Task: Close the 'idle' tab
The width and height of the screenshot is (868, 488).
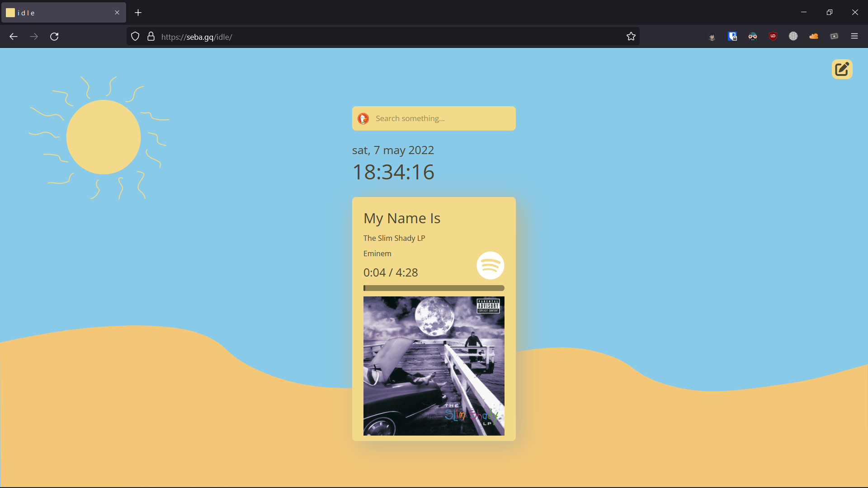Action: pyautogui.click(x=117, y=13)
